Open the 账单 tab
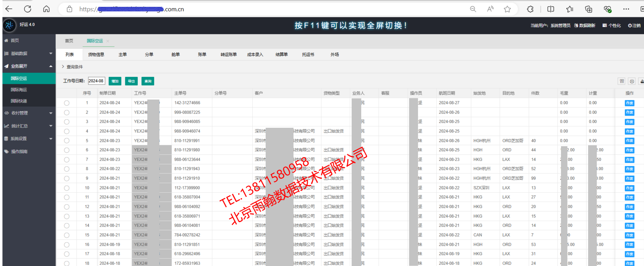The width and height of the screenshot is (644, 266). coord(202,54)
